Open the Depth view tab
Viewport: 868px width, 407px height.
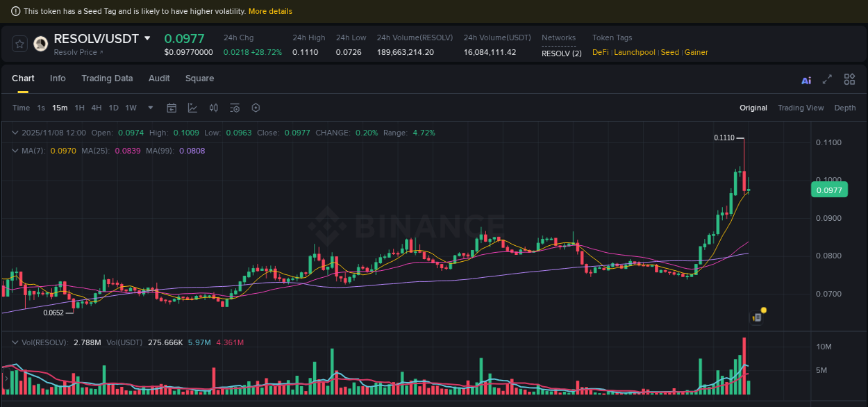[845, 108]
